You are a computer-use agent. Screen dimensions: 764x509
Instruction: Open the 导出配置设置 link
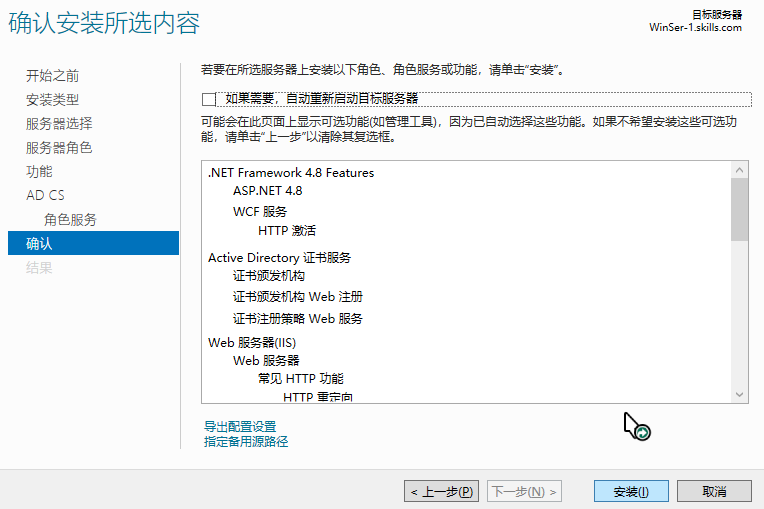tap(240, 427)
